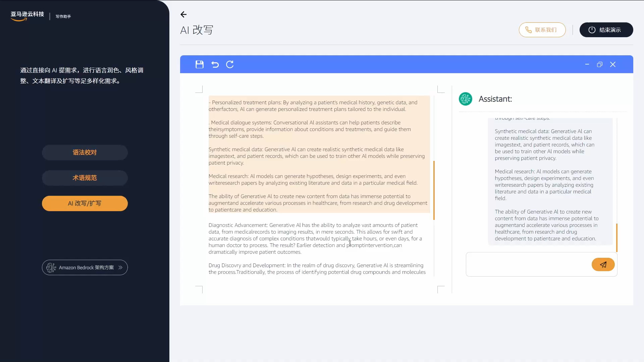Click the orange scrollbar in the Assistant reply
Screen dimensions: 644x362
(617, 237)
